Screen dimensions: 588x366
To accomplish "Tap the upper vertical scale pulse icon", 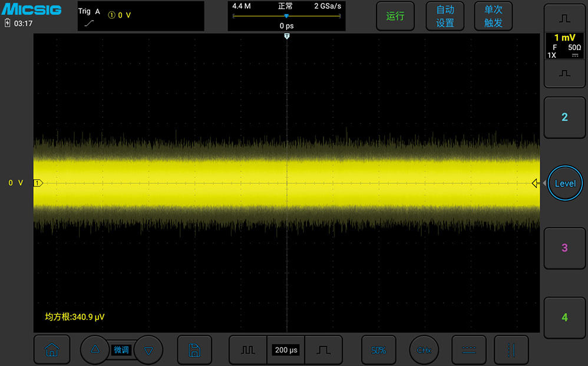I will pyautogui.click(x=564, y=19).
